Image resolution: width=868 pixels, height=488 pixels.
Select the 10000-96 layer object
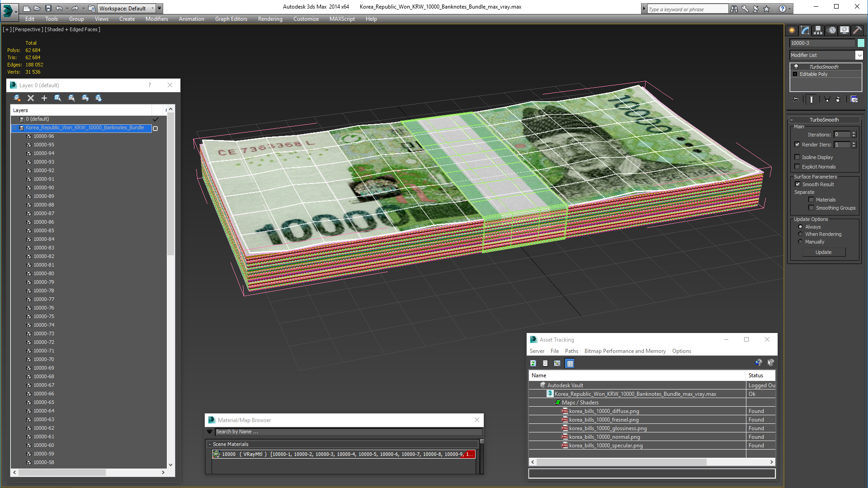[43, 136]
